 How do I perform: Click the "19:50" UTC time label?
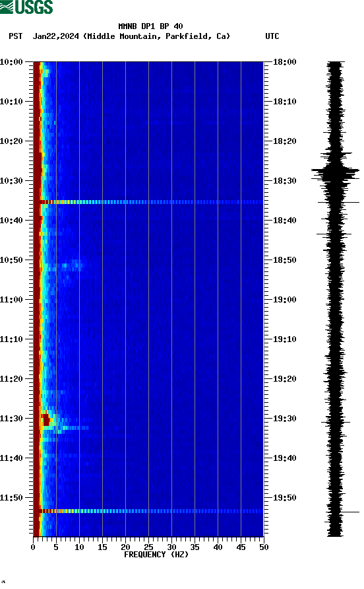(x=285, y=498)
